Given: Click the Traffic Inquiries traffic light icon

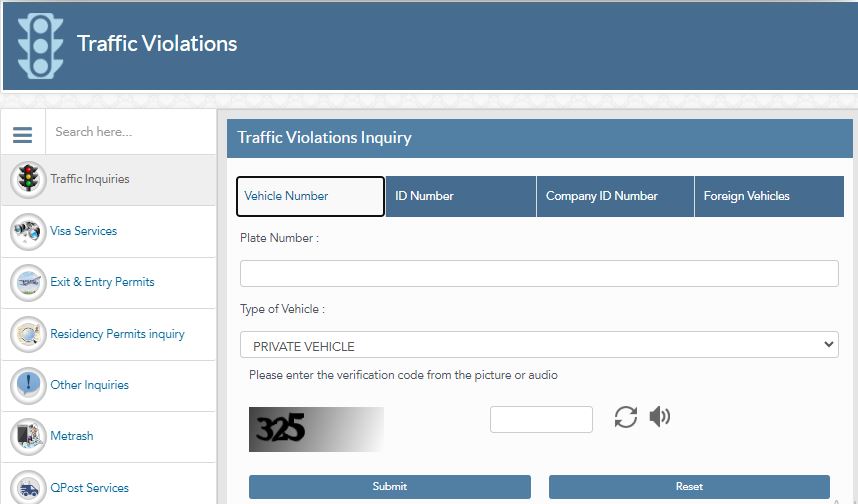Looking at the screenshot, I should [x=28, y=179].
